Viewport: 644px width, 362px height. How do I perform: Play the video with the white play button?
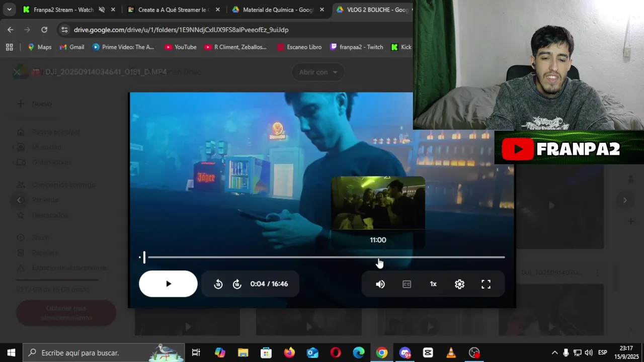click(168, 284)
